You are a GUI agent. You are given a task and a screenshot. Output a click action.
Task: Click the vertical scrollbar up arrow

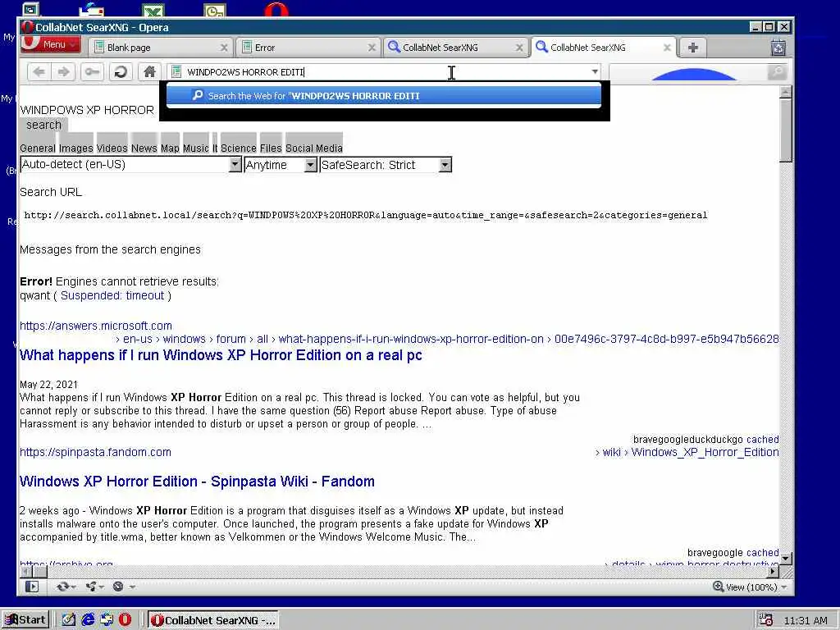[785, 92]
